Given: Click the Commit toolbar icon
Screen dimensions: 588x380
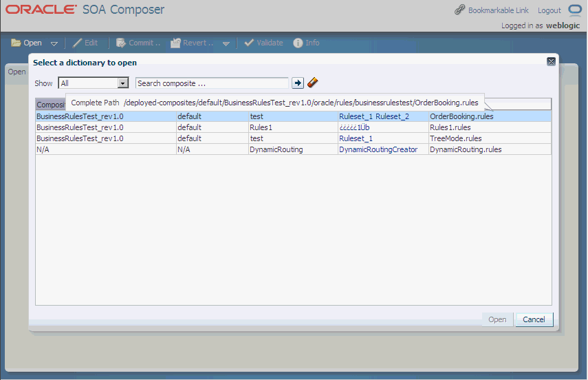Looking at the screenshot, I should [121, 43].
